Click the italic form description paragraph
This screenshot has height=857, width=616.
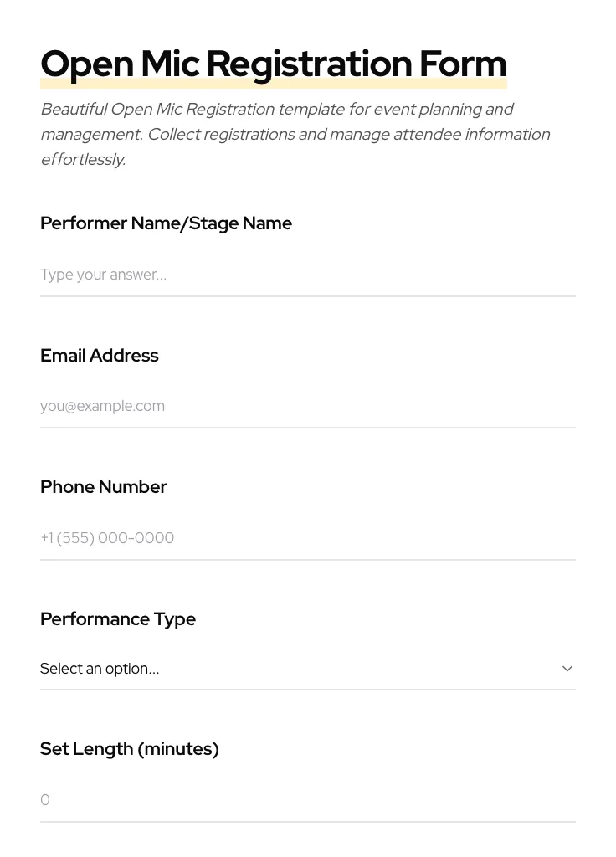tap(295, 134)
